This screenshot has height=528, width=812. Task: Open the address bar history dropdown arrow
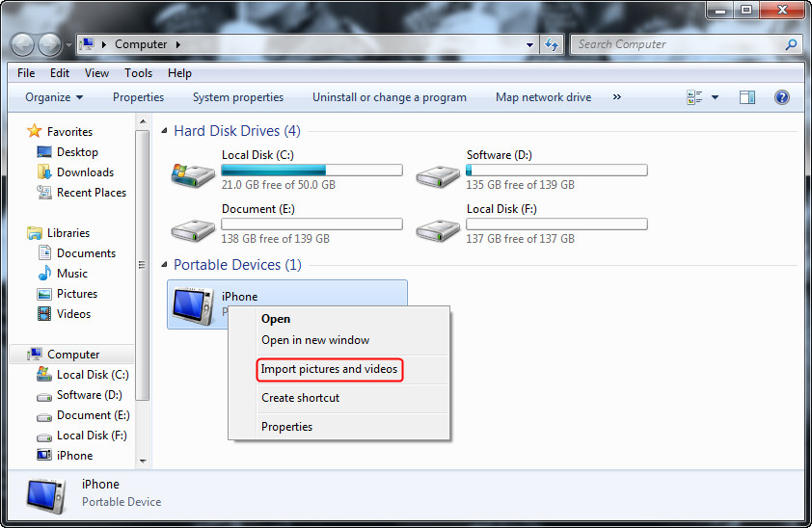point(529,45)
